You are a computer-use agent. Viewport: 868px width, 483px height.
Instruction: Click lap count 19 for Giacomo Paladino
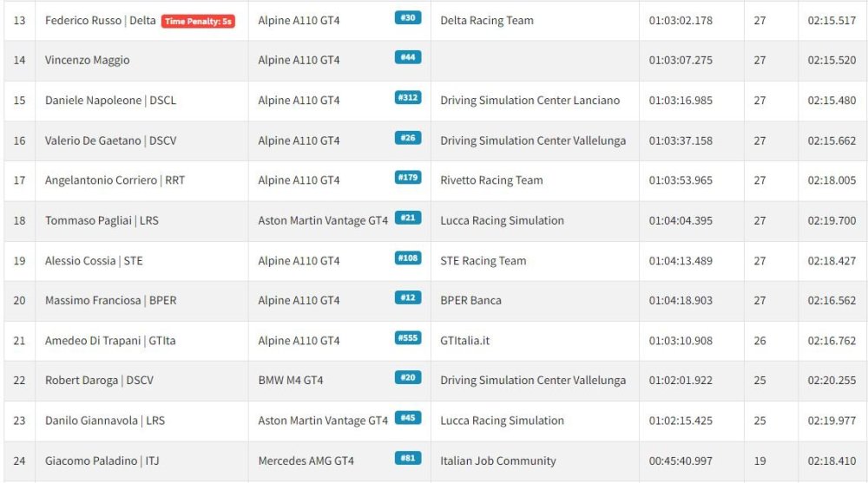[x=760, y=460]
